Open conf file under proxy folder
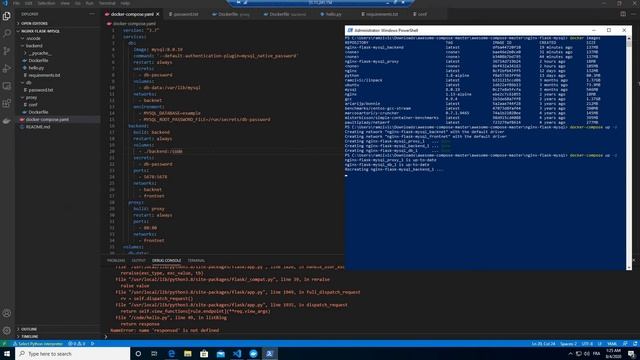 (x=33, y=104)
